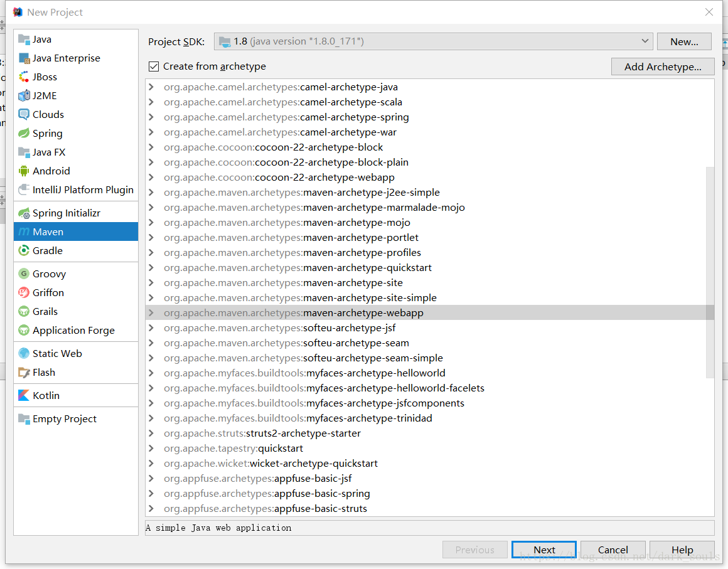Screen dimensions: 728x569
Task: Click the Application Forge icon
Action: click(x=24, y=331)
